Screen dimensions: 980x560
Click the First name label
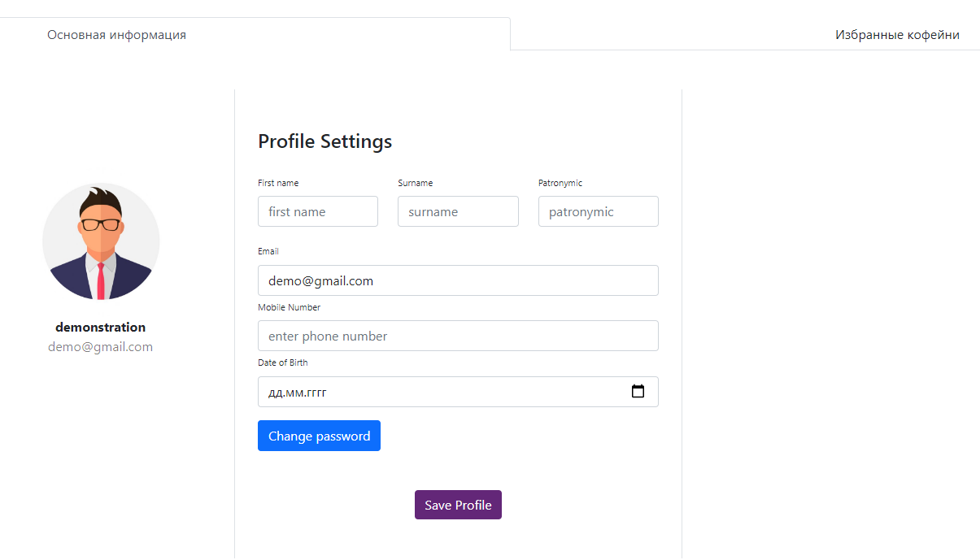coord(278,184)
